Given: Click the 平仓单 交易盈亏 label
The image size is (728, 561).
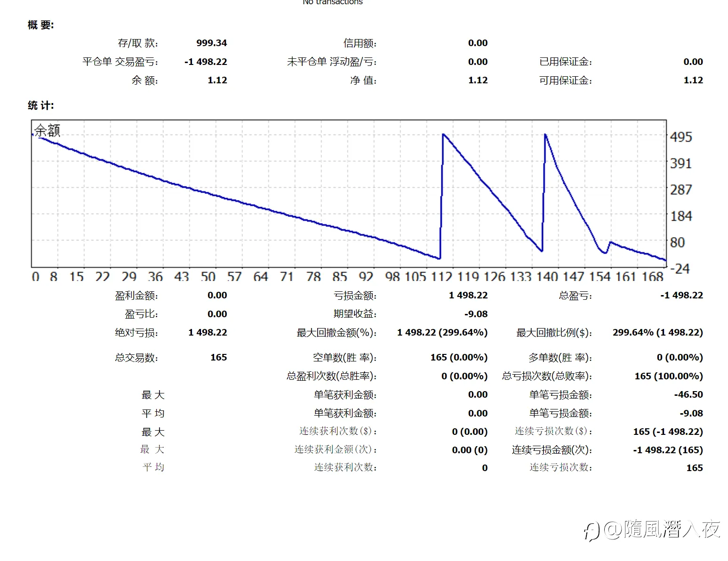Looking at the screenshot, I should (x=120, y=62).
